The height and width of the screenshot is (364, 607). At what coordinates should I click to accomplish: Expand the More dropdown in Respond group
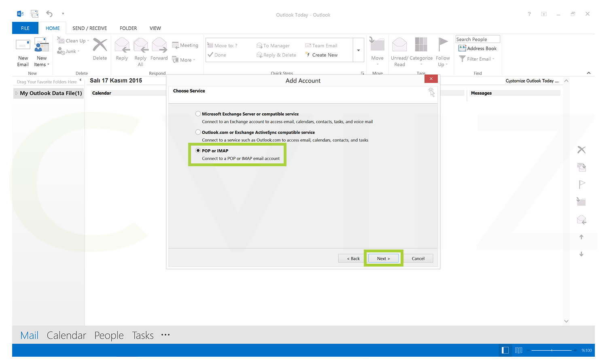click(194, 60)
